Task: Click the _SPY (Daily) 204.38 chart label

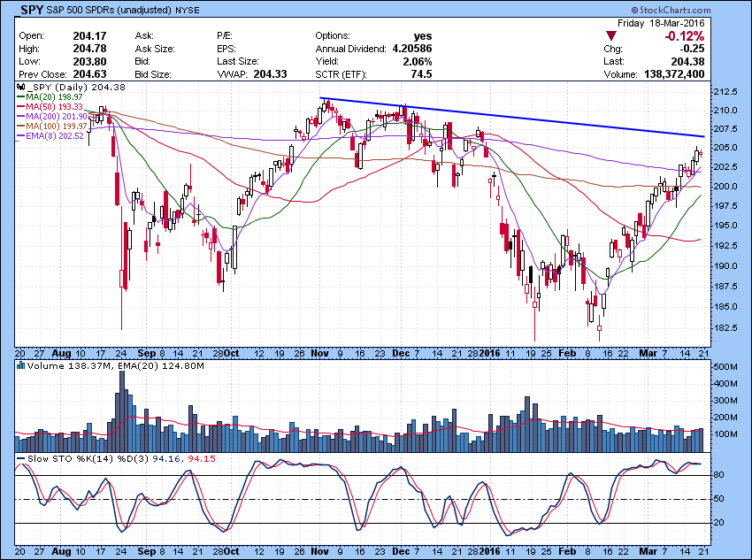Action: [x=76, y=88]
